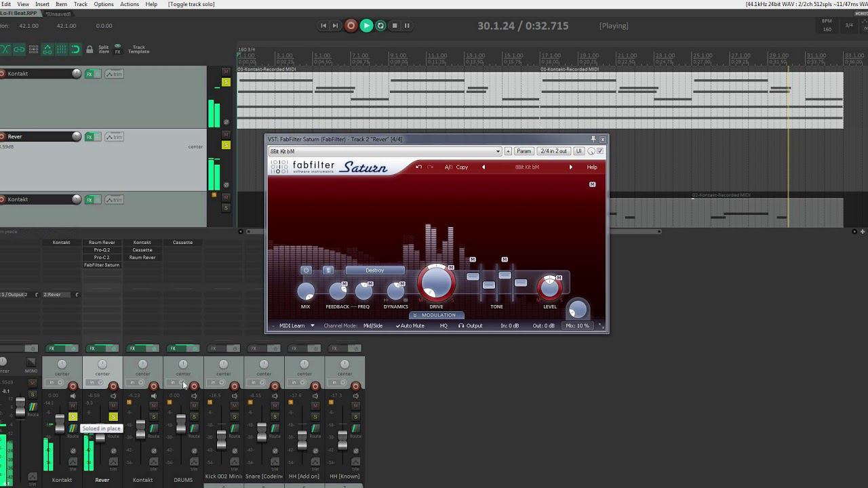Click the transport Record button
Viewport: 868px width, 488px height.
click(x=351, y=26)
